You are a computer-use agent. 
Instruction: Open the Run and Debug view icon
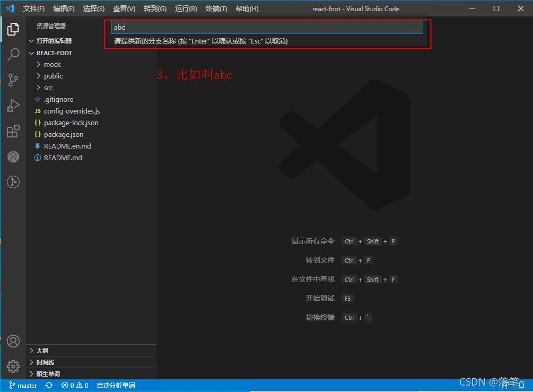pos(13,106)
